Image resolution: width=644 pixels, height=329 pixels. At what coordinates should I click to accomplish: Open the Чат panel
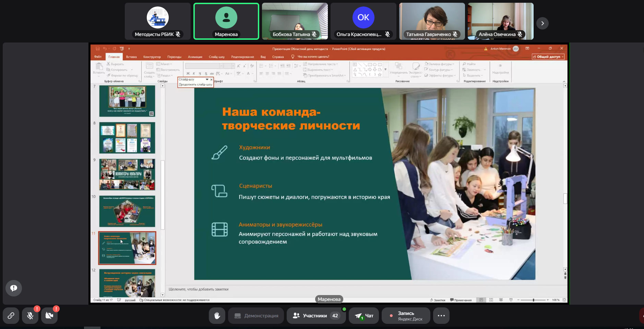click(x=364, y=316)
